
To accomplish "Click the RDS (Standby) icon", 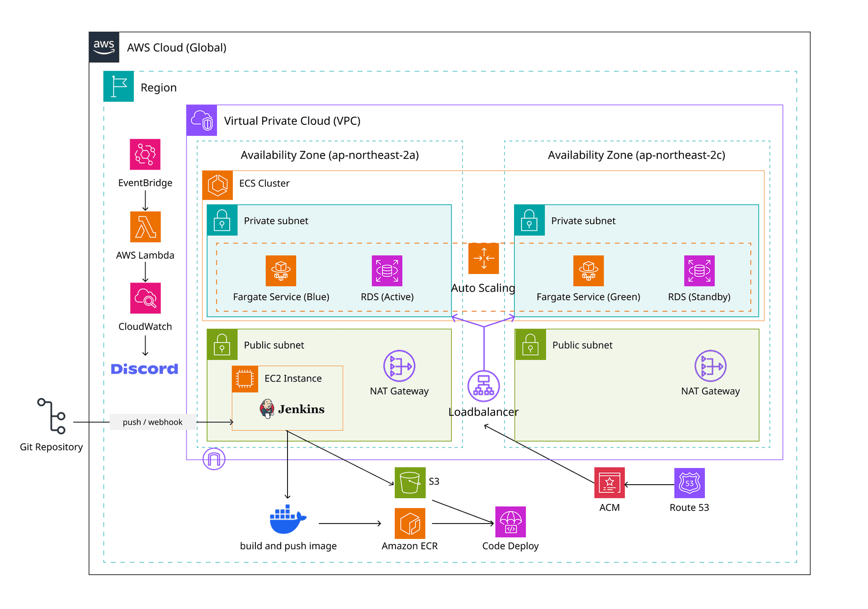I will 699,271.
